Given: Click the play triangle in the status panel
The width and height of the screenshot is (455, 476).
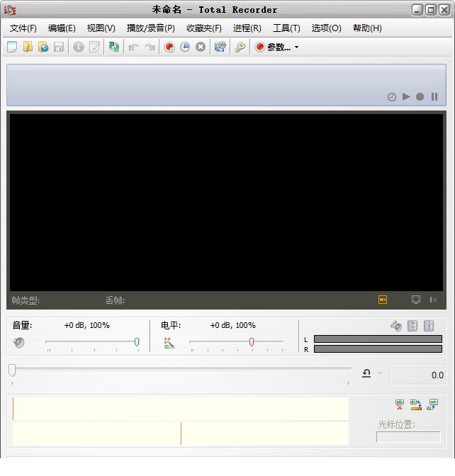Looking at the screenshot, I should tap(406, 97).
